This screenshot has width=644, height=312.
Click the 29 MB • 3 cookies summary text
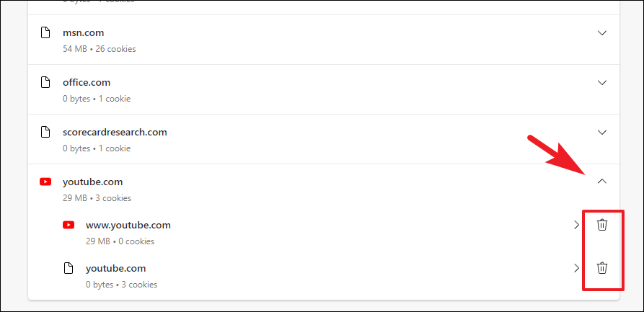coord(97,198)
